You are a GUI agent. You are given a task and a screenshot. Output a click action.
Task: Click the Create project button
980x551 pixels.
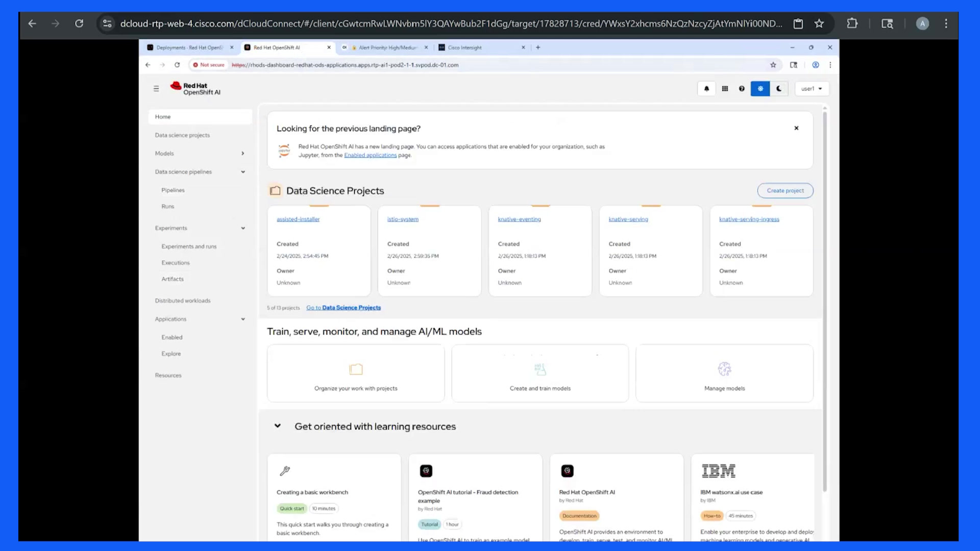pos(785,190)
